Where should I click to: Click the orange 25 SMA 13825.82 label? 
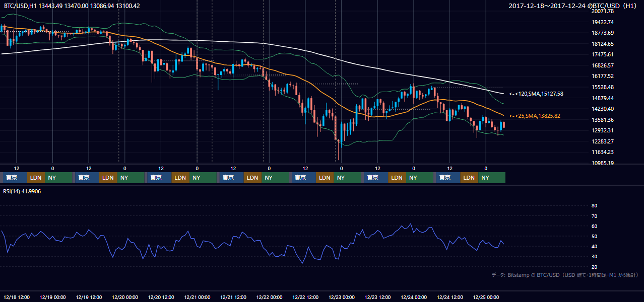pyautogui.click(x=534, y=116)
